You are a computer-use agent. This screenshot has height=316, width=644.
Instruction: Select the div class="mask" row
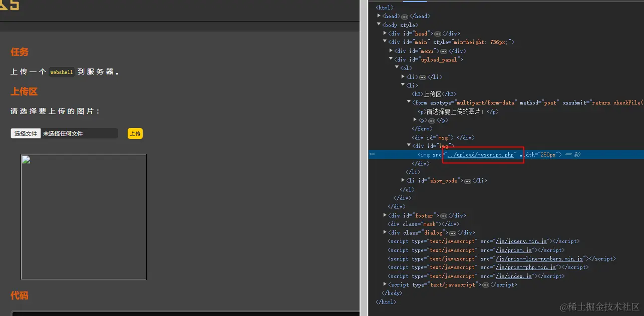coord(424,224)
